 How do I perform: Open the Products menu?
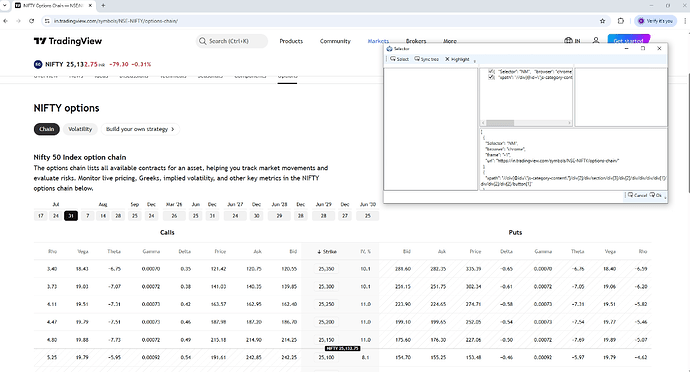tap(291, 41)
